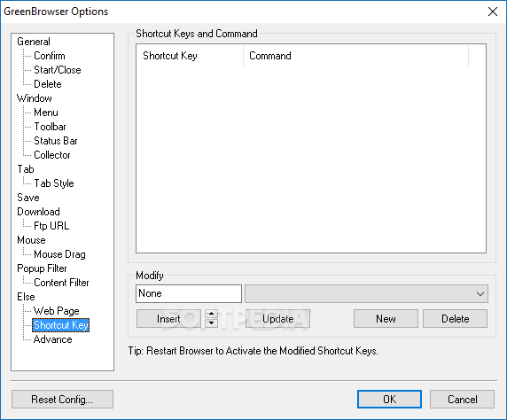507x420 pixels.
Task: Select the Start/Close tree item
Action: 58,70
